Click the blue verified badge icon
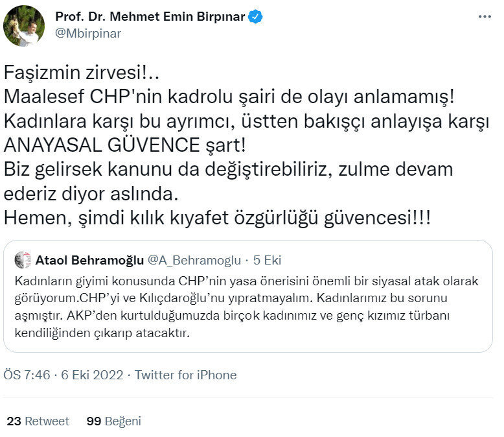 pos(255,17)
